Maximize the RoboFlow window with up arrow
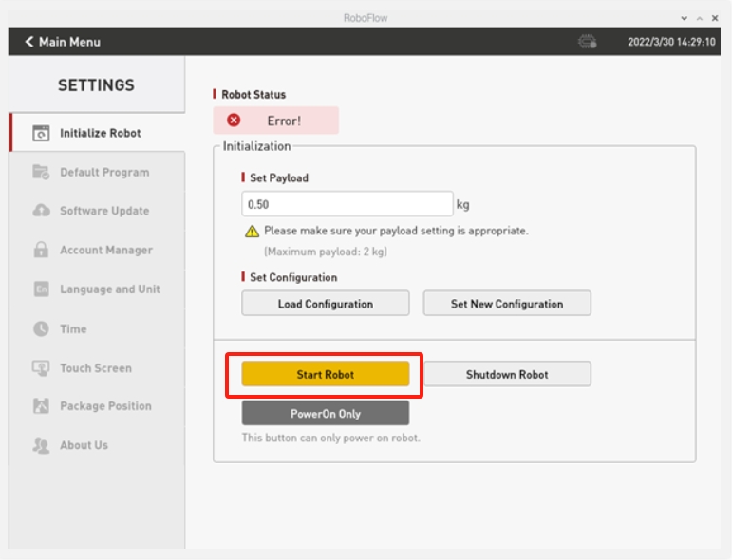732x560 pixels. click(x=700, y=18)
